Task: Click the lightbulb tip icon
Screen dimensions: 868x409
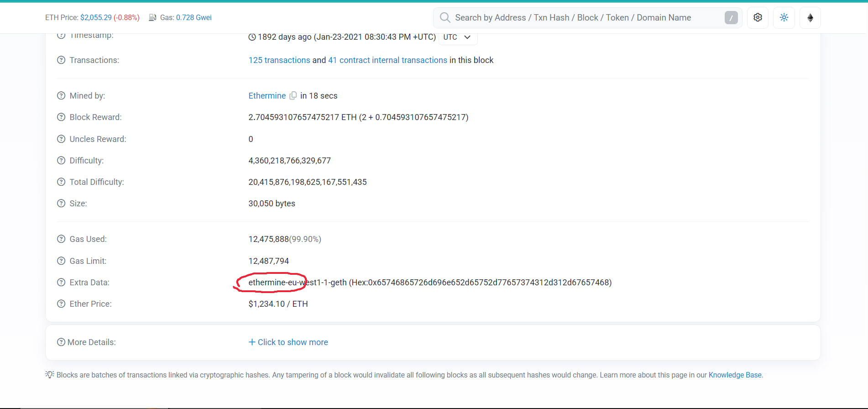Action: 50,374
